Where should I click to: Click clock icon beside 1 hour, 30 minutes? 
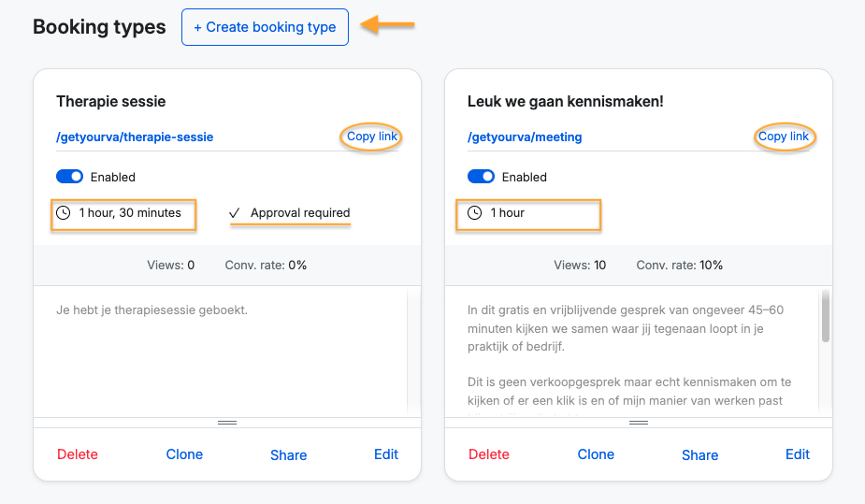pos(64,213)
